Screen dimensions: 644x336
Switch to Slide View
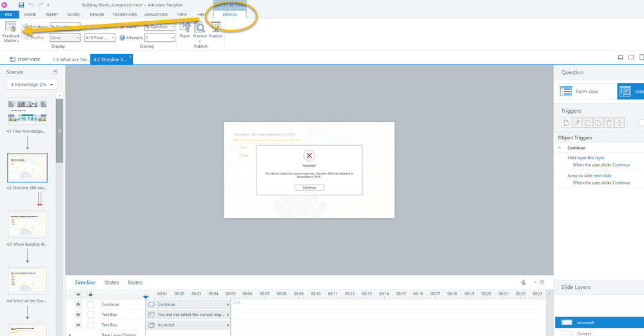630,91
